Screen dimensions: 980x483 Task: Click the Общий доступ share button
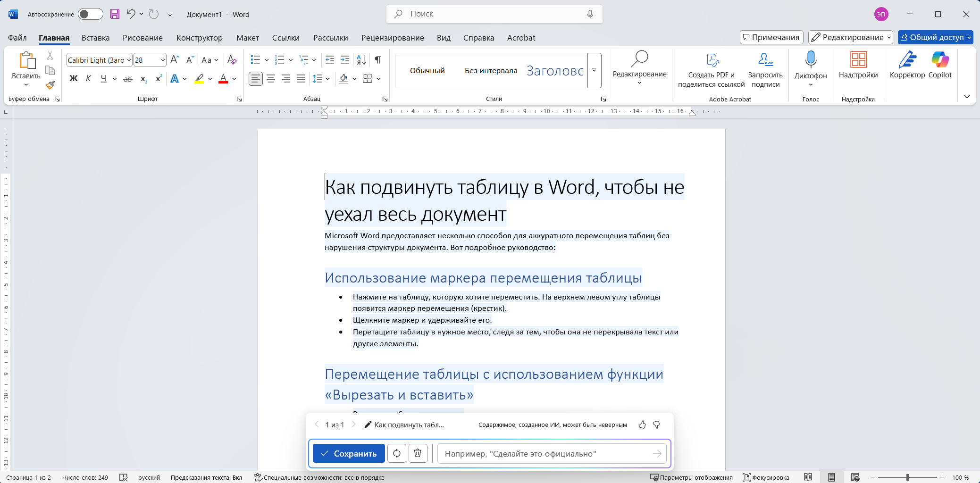tap(935, 37)
